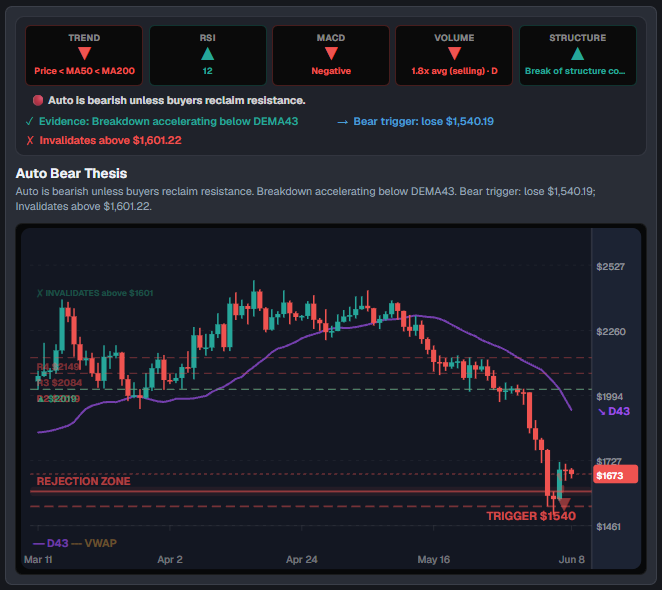Image resolution: width=662 pixels, height=590 pixels.
Task: Click '1.8x avg (selling) · D' text
Action: click(454, 71)
